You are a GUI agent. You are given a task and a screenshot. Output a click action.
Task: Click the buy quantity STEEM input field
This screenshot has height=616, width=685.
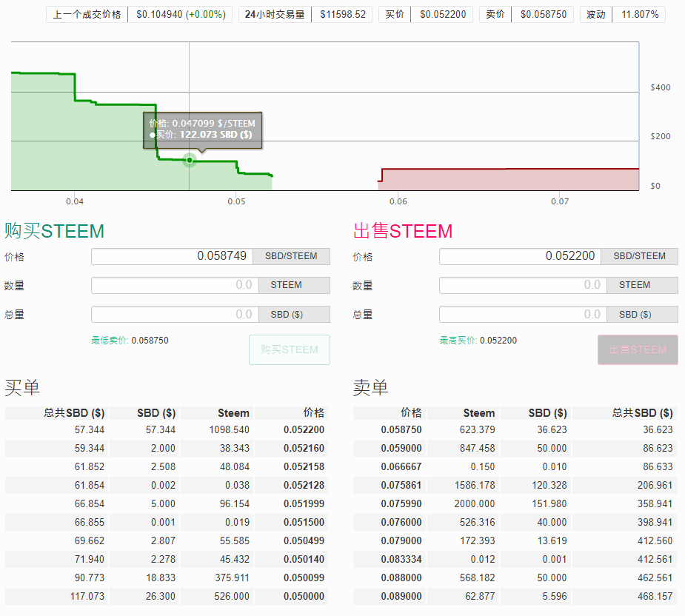(175, 285)
